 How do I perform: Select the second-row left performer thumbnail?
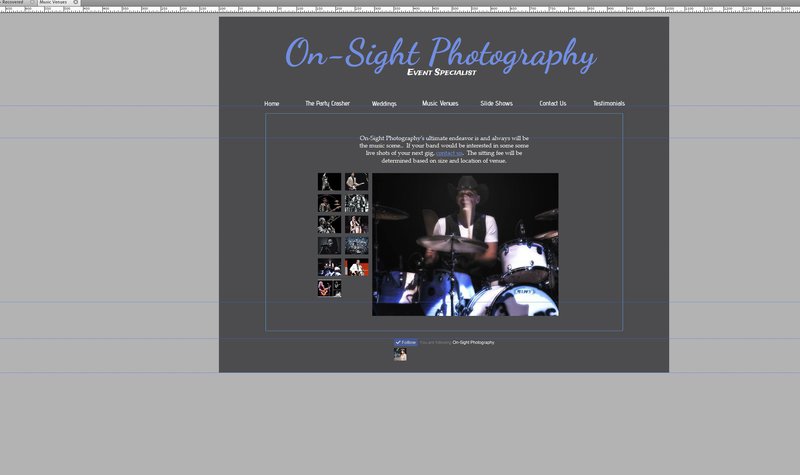330,203
